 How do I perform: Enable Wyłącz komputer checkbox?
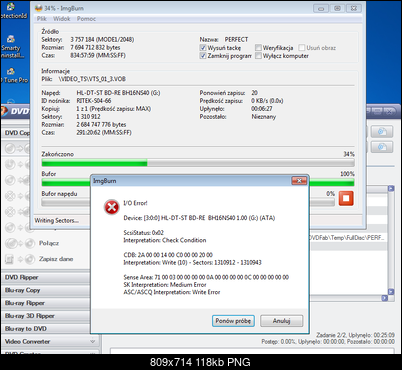tap(258, 56)
